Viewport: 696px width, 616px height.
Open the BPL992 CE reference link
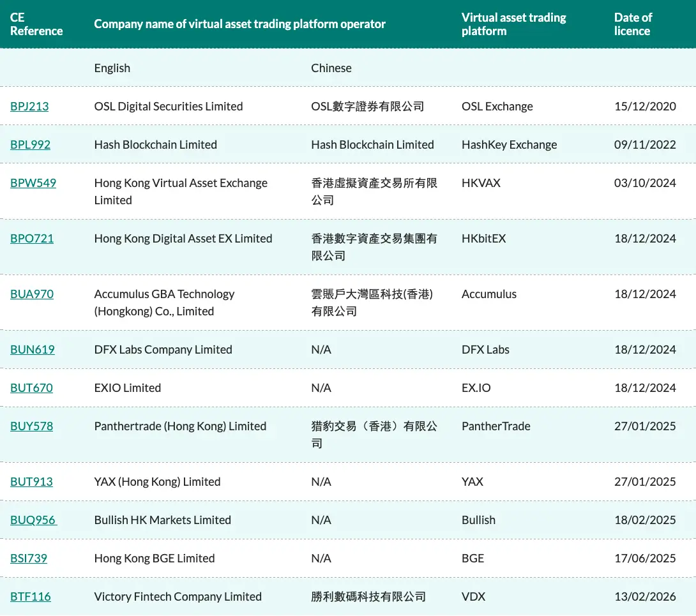tap(30, 145)
